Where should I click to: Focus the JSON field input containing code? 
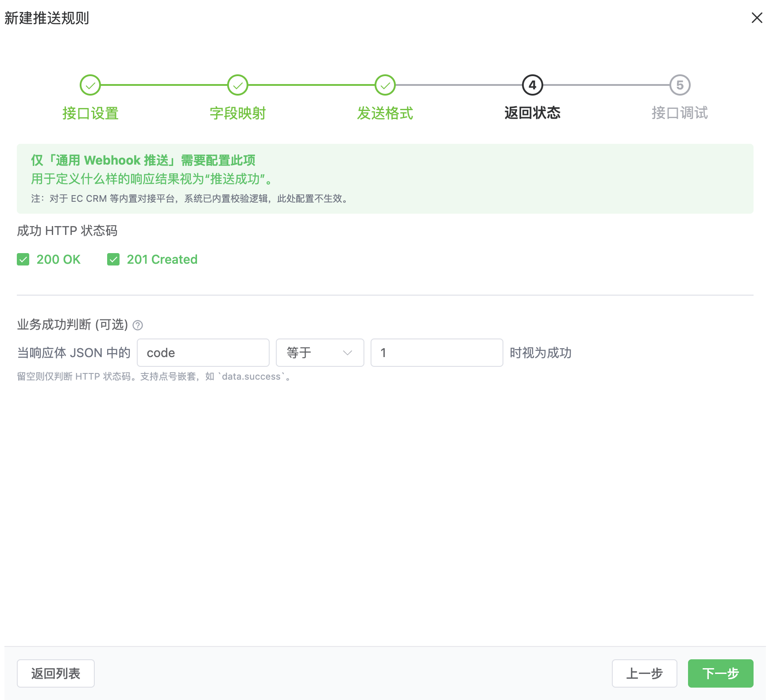203,353
